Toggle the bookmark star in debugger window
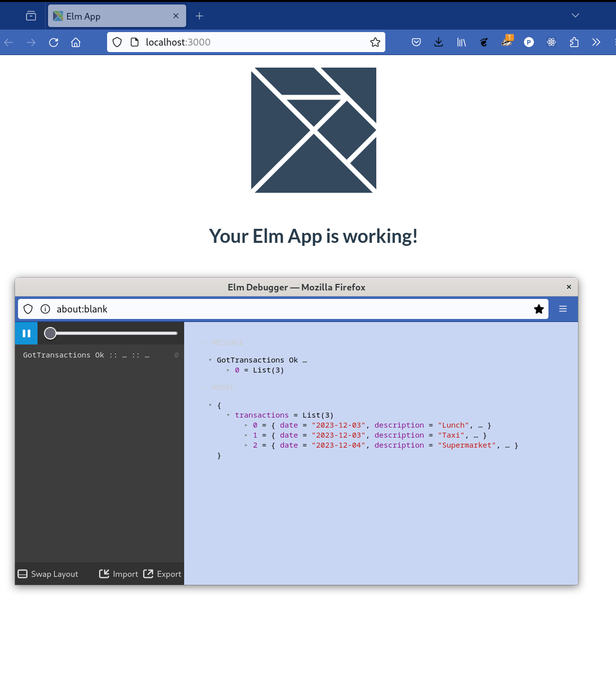 pyautogui.click(x=538, y=309)
